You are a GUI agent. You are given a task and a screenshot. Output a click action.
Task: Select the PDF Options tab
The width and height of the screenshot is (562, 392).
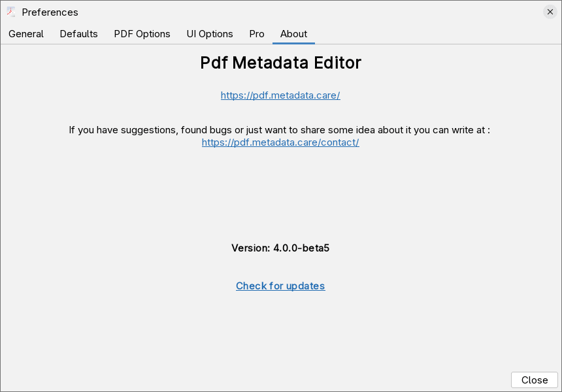[142, 34]
